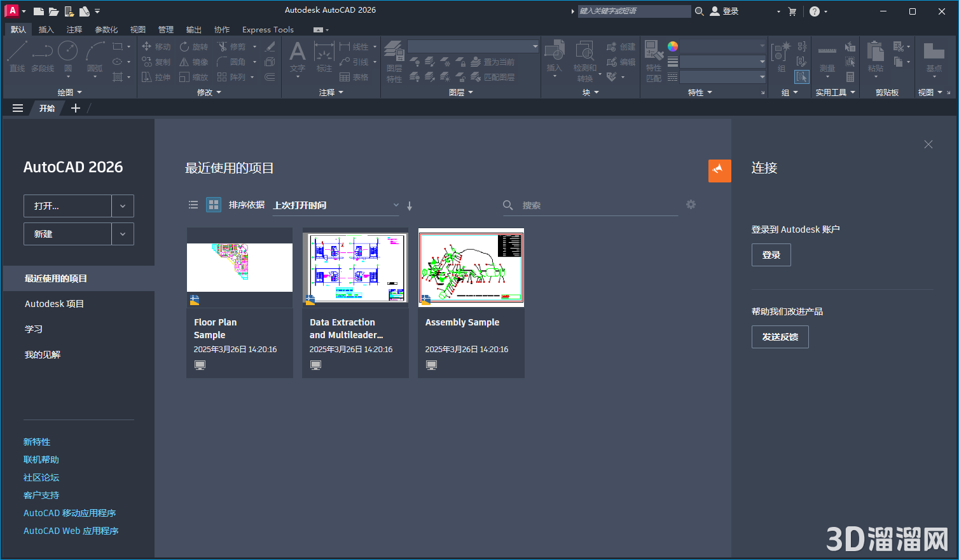Switch to the 管理 ribbon tab
Image resolution: width=959 pixels, height=560 pixels.
tap(166, 30)
